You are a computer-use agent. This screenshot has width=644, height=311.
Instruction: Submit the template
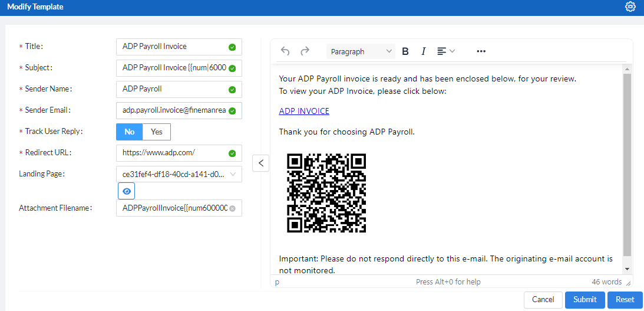click(x=585, y=299)
